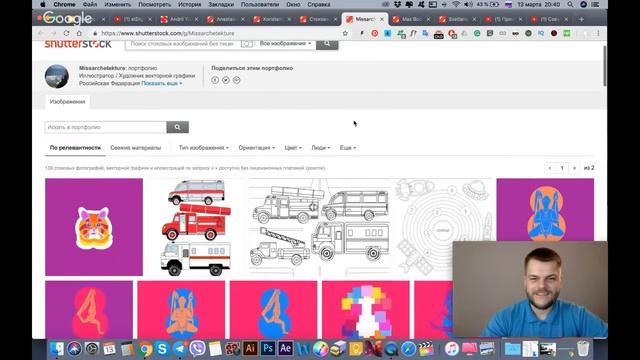Open Viber from the Dock

(198, 349)
